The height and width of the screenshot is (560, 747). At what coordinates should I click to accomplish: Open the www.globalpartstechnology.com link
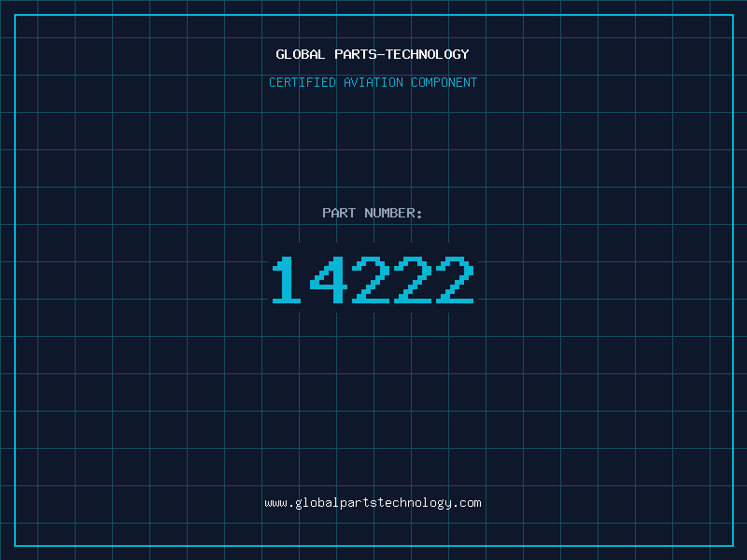coord(373,503)
